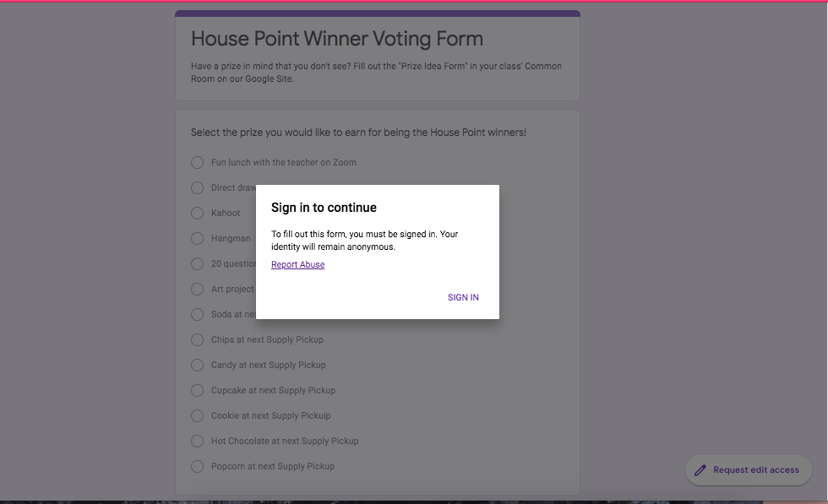828x504 pixels.
Task: Click the SIGN IN button
Action: tap(463, 297)
